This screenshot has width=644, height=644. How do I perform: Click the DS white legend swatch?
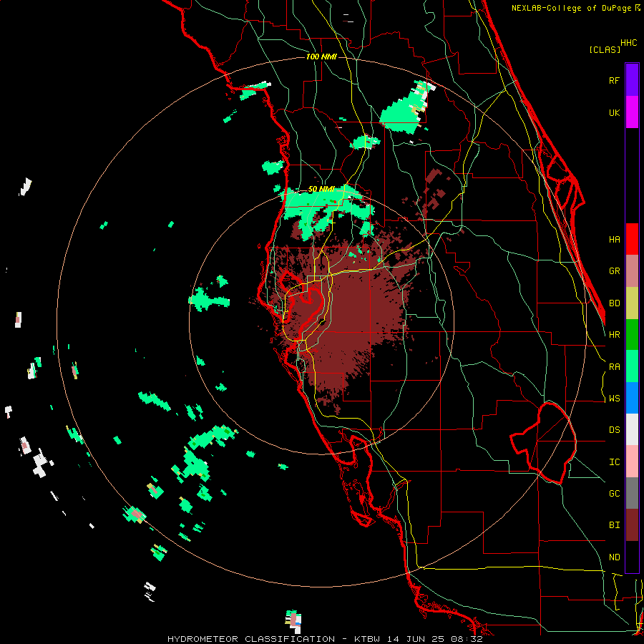(632, 429)
